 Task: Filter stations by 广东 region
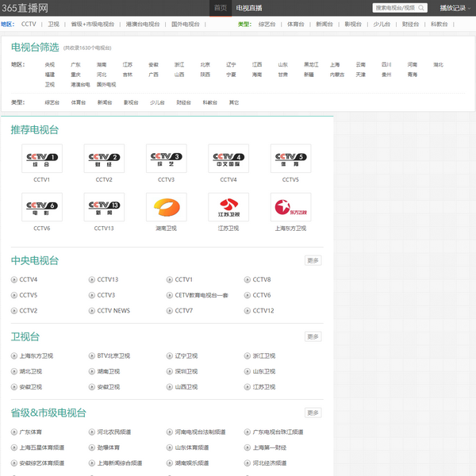tap(76, 65)
